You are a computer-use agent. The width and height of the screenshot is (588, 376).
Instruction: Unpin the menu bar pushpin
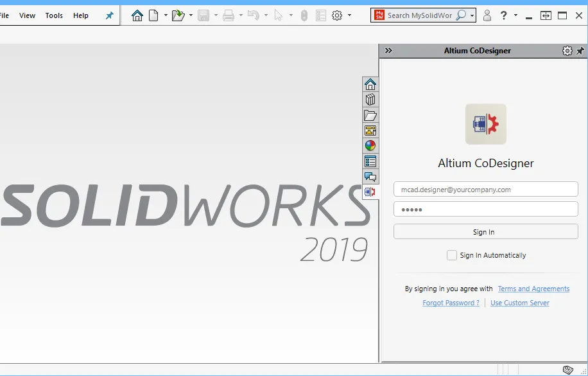pos(109,15)
